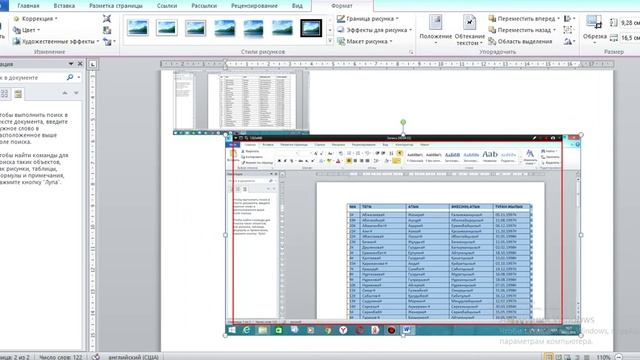Click the selected picture's right-middle resize handle

(581, 235)
